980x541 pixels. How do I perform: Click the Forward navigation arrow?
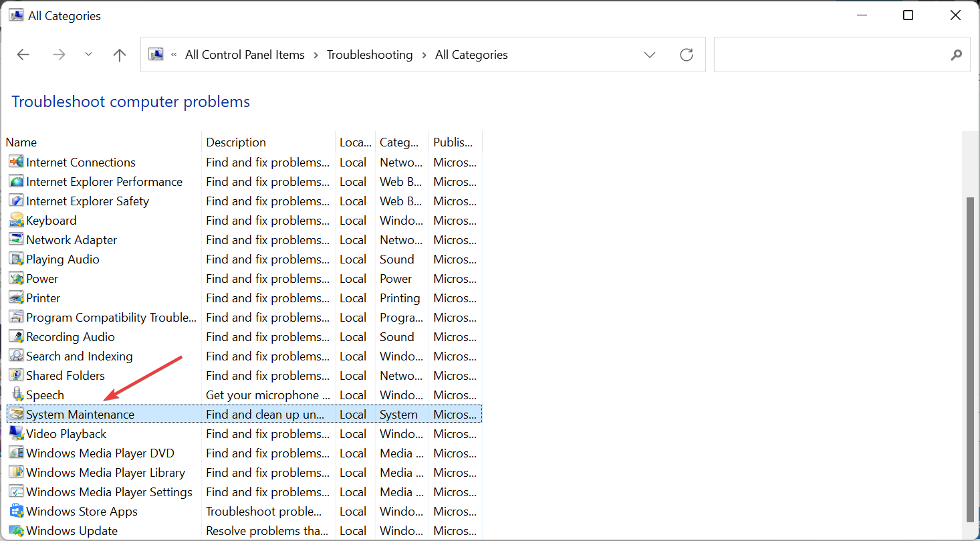[59, 55]
